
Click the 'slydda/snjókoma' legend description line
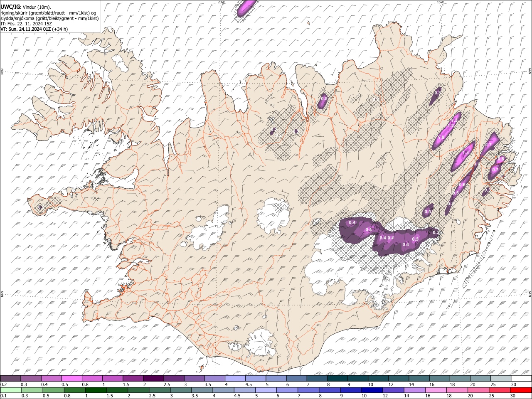(x=49, y=18)
